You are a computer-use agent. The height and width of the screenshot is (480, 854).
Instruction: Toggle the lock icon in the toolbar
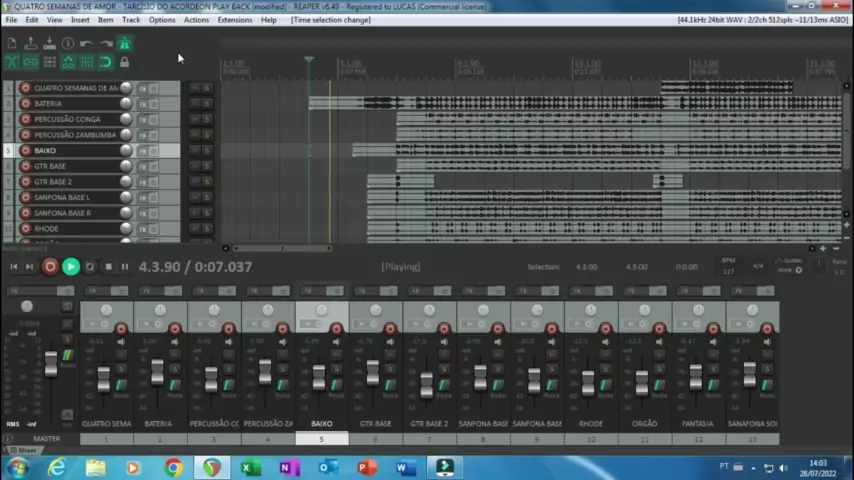coord(124,62)
